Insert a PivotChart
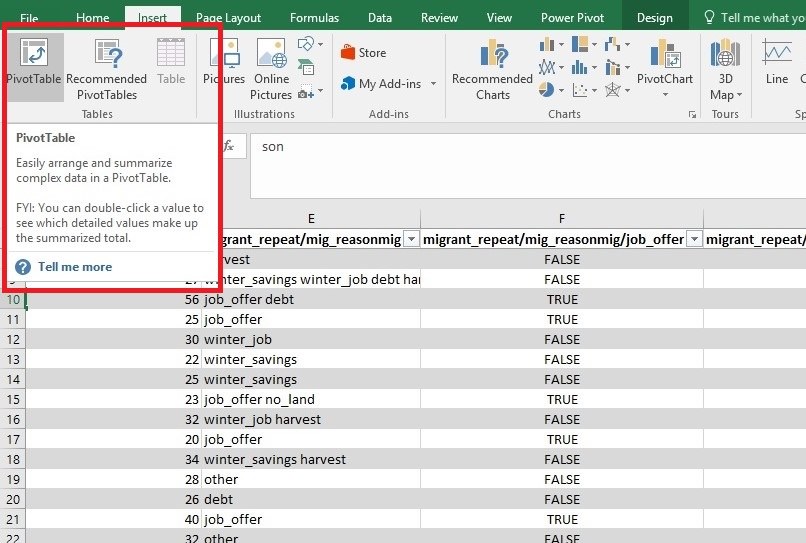 pyautogui.click(x=664, y=68)
